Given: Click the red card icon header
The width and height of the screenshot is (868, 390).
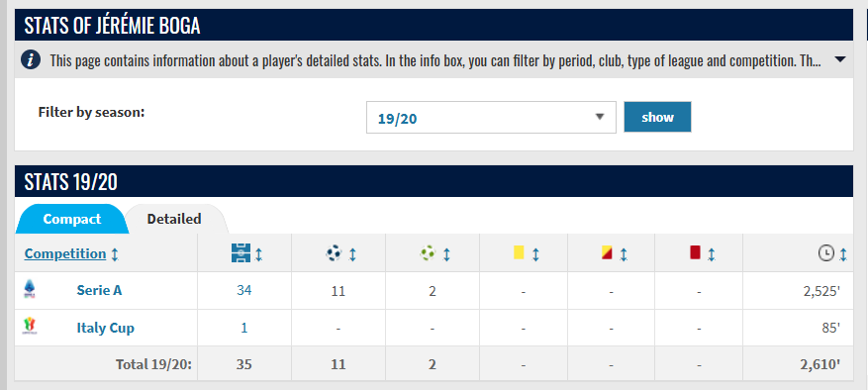Looking at the screenshot, I should (695, 252).
